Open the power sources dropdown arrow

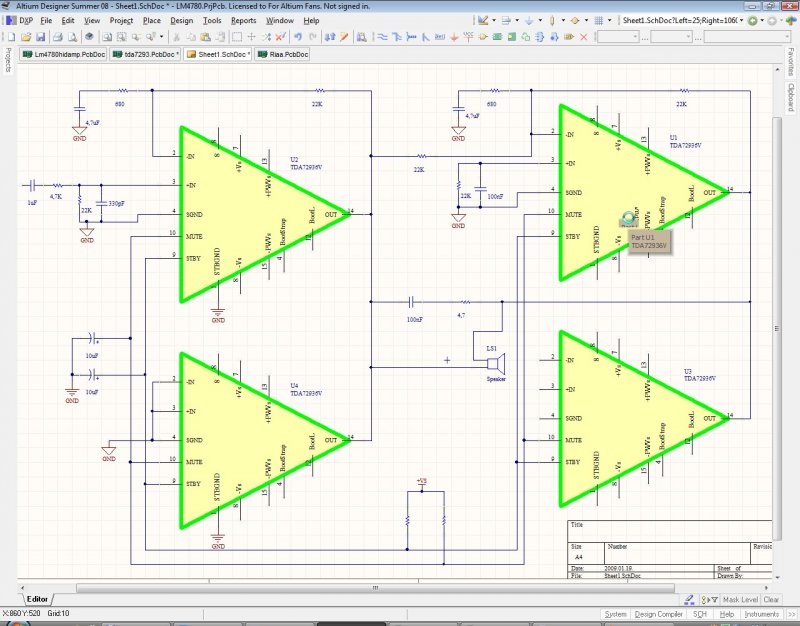pos(540,20)
